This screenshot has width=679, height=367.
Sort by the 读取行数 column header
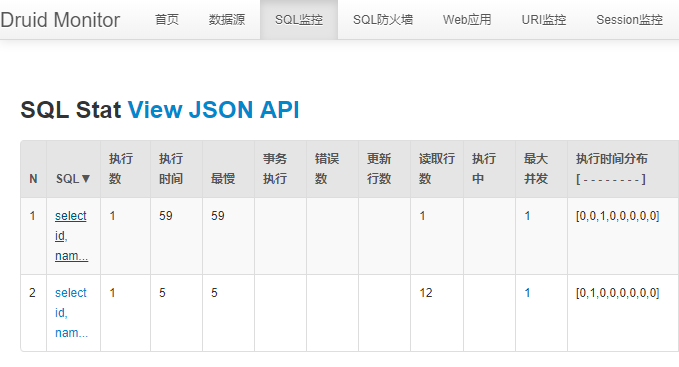436,169
